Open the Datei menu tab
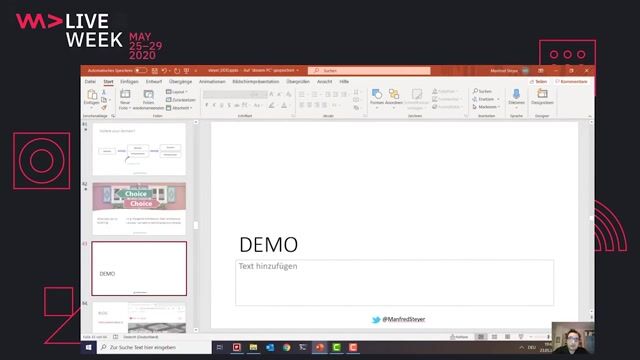 click(90, 82)
